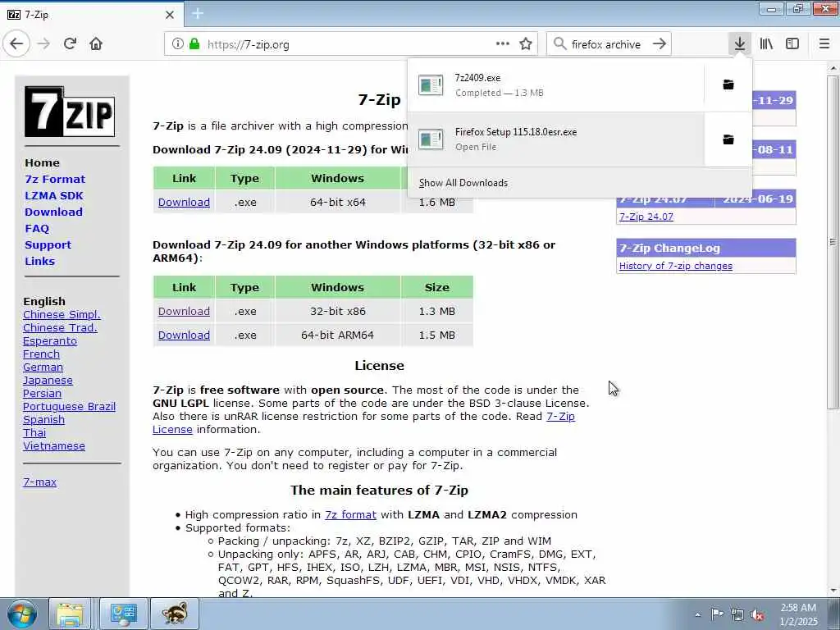The width and height of the screenshot is (840, 630).
Task: Switch language to Thai
Action: coord(34,432)
